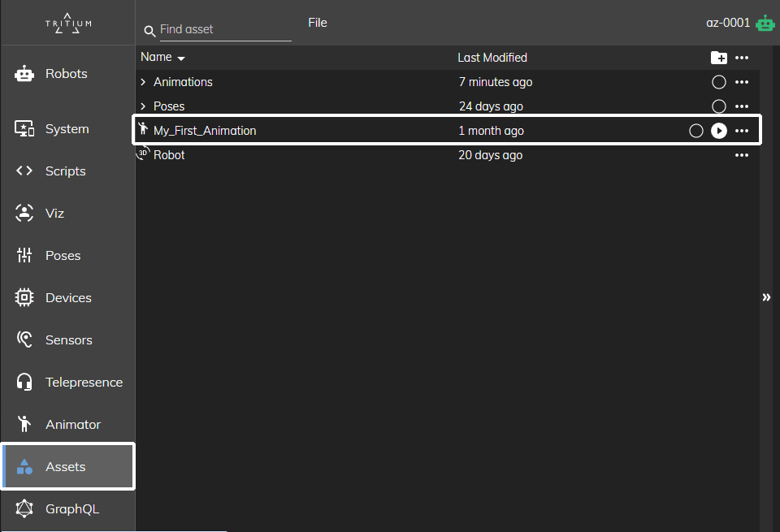The image size is (780, 532).
Task: Go to Sensors sidebar label
Action: point(68,340)
